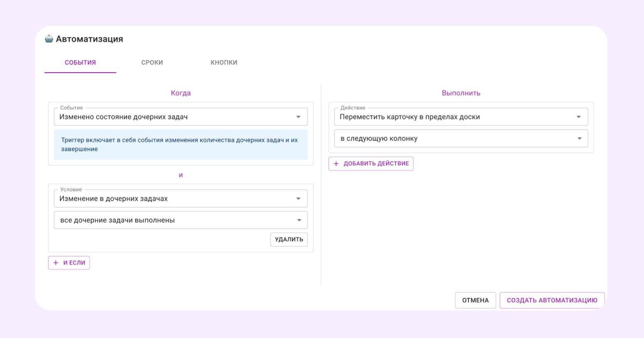Viewport: 644px width, 338px height.
Task: Click the ОТМЕНА button
Action: click(x=476, y=300)
